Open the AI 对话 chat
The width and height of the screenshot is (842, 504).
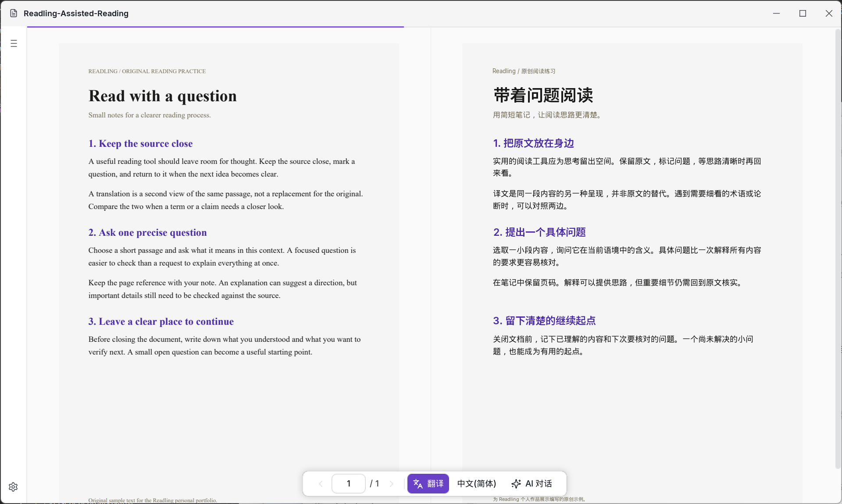coord(532,484)
